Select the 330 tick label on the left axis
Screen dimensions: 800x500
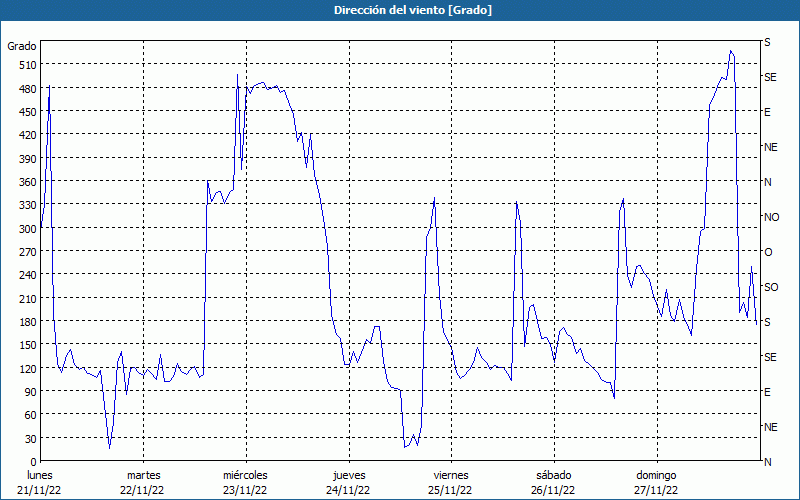[x=27, y=205]
